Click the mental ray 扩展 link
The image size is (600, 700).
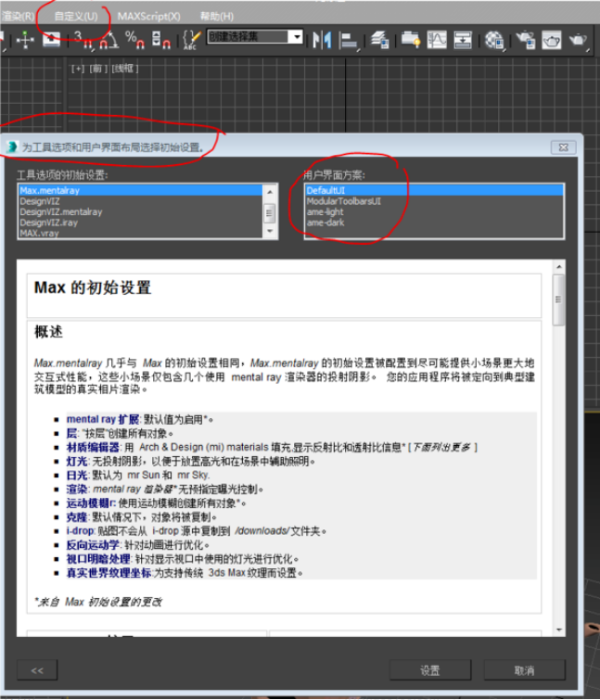click(x=103, y=420)
